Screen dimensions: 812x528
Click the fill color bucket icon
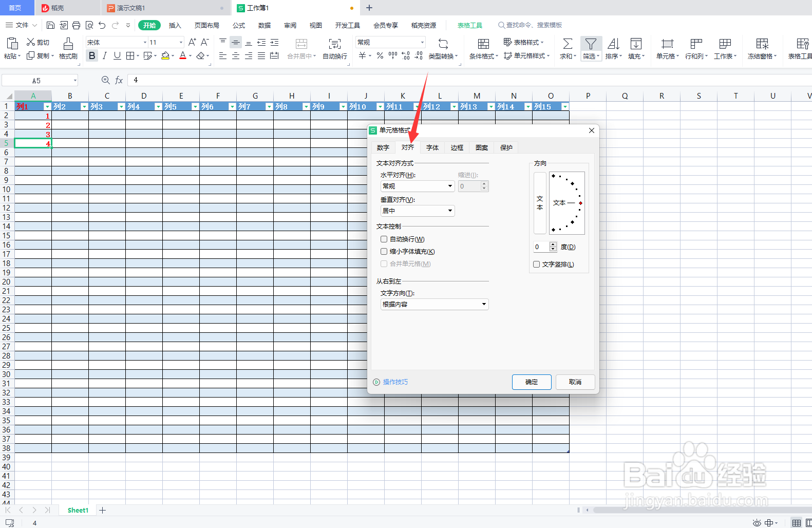165,55
